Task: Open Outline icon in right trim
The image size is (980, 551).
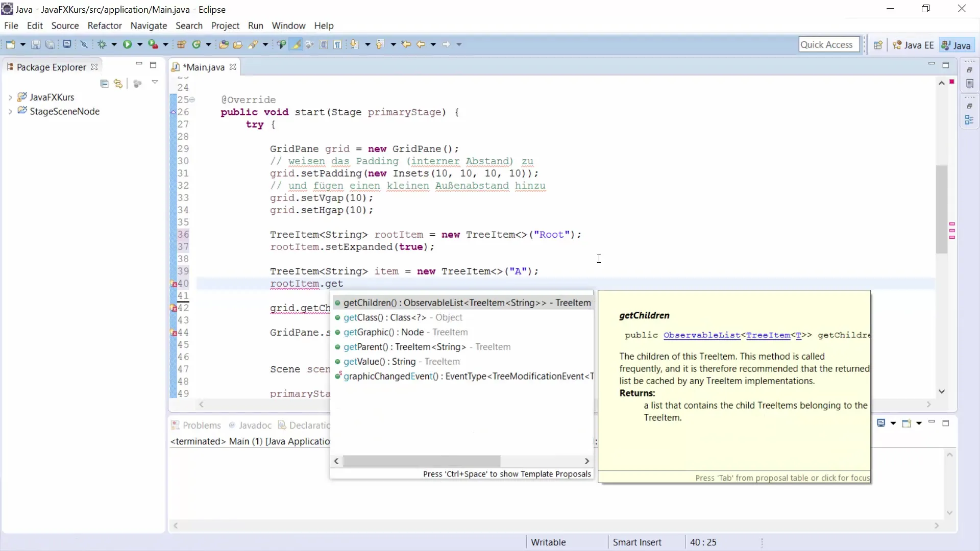Action: tap(970, 120)
